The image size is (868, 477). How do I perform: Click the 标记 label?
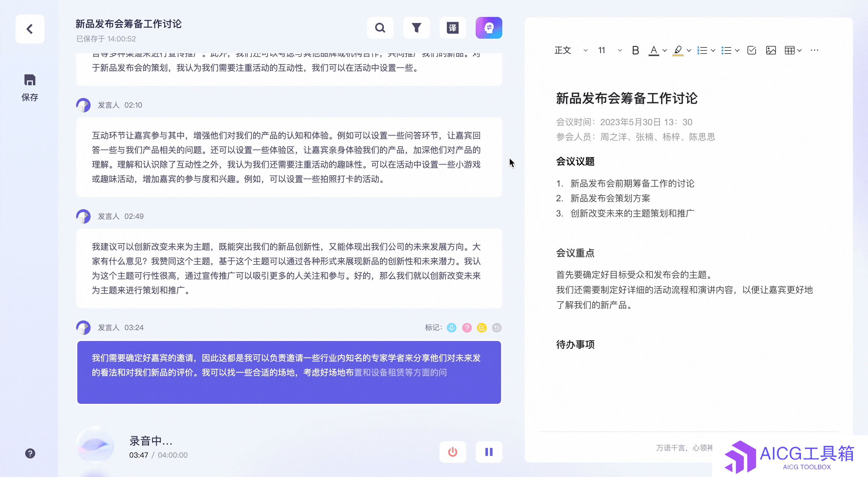433,328
